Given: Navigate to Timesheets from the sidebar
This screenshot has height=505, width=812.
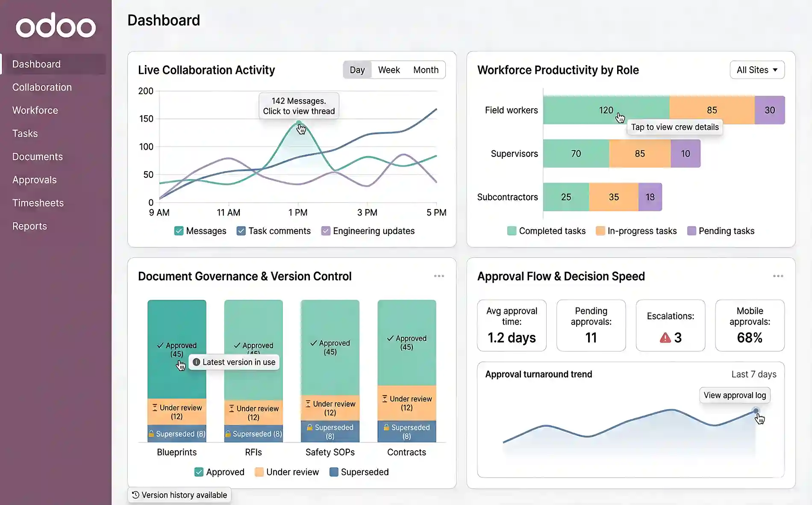Looking at the screenshot, I should click(38, 203).
